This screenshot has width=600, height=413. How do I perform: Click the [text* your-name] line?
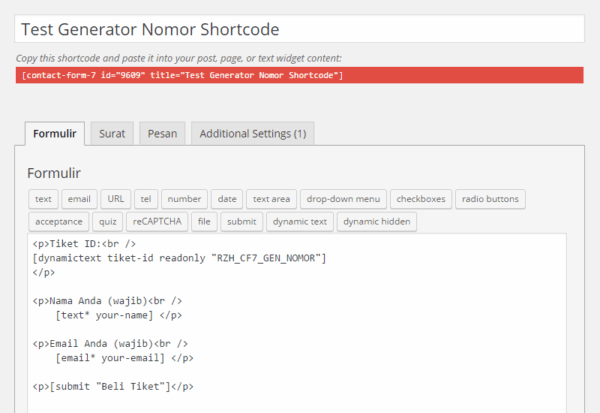119,315
